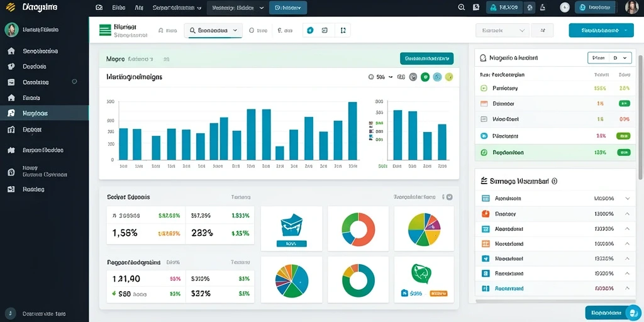Click the topmost house icon in the left sidebar
Screen dimensions: 644x322
11,51
